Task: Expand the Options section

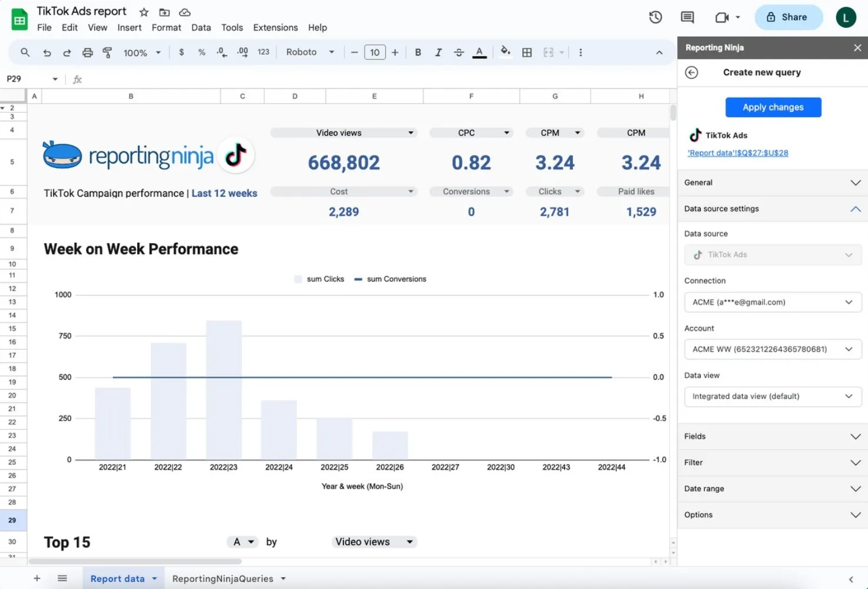Action: [x=773, y=515]
